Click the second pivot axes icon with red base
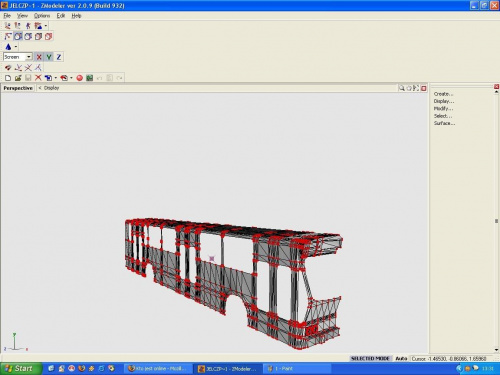Screen dimensions: 500x375 coord(18,68)
